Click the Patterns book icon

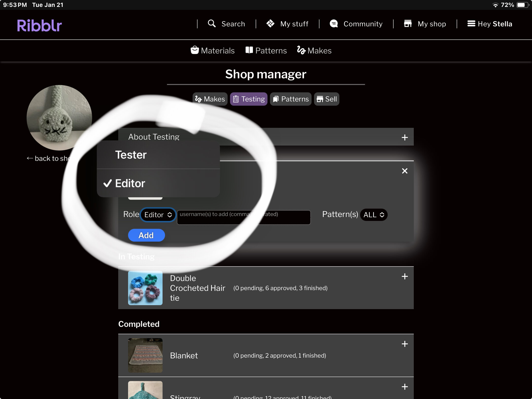(x=249, y=50)
